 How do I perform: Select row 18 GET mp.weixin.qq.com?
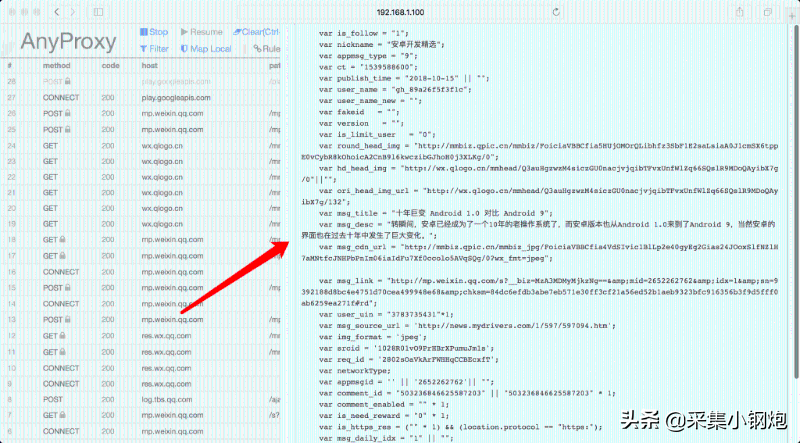click(x=140, y=239)
